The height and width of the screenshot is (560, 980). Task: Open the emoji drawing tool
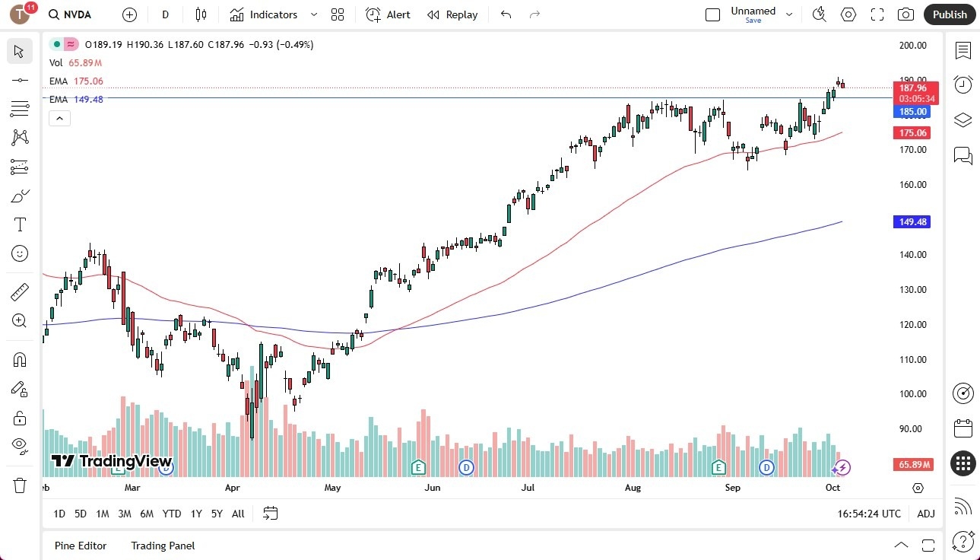tap(20, 253)
